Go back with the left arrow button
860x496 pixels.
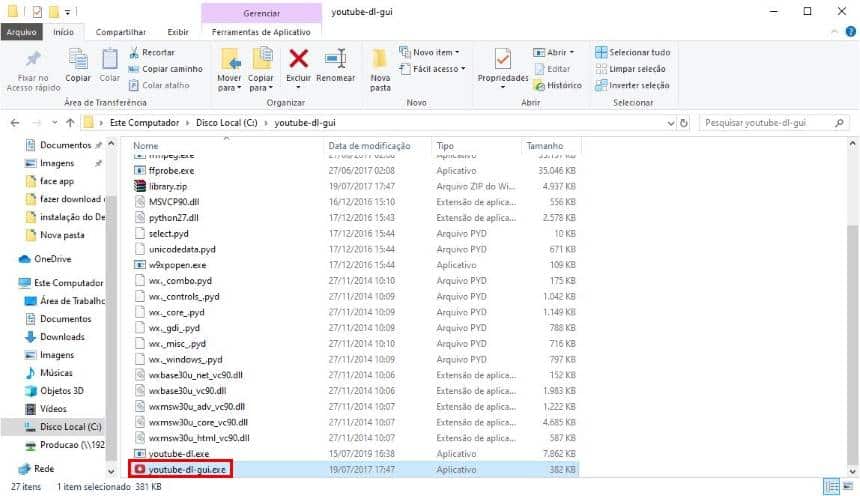click(x=15, y=123)
